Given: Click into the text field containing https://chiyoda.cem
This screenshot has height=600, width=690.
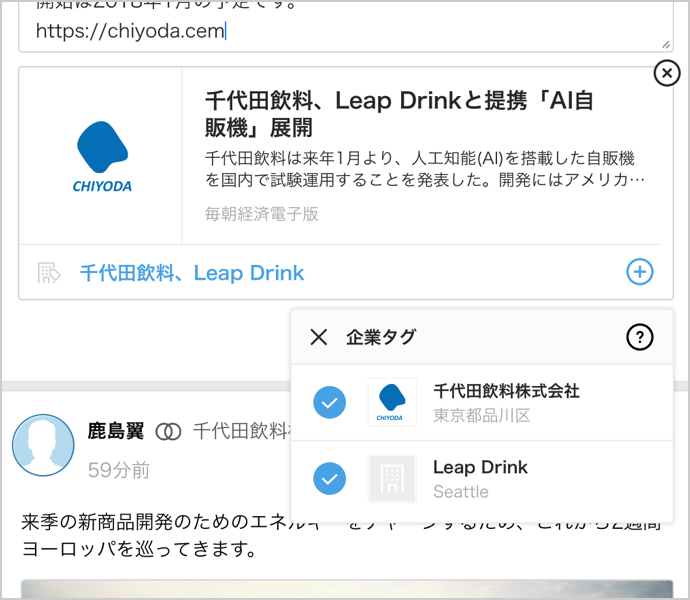Looking at the screenshot, I should pos(346,26).
